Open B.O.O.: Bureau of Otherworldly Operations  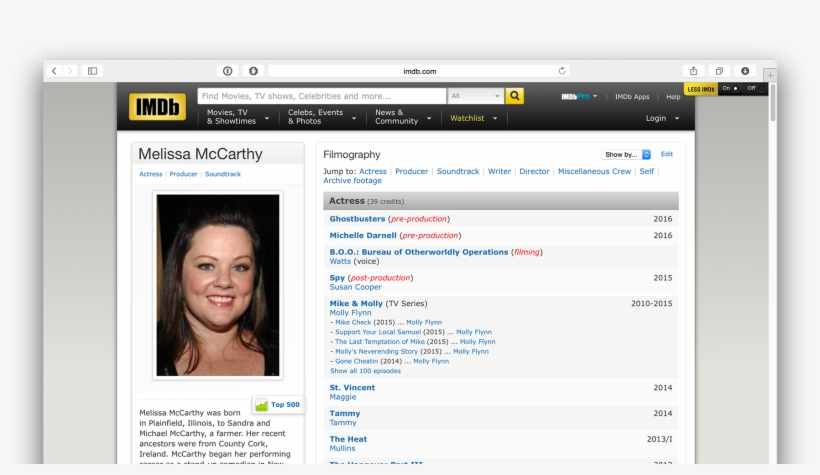pos(418,252)
